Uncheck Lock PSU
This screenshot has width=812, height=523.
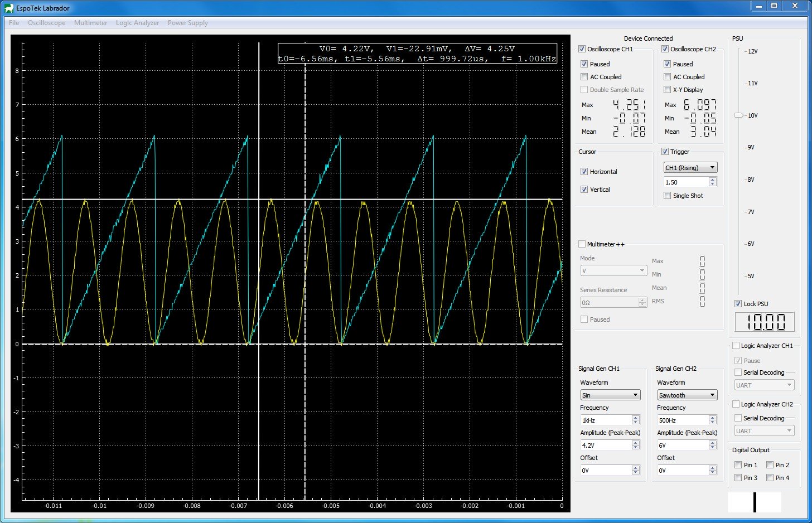(737, 304)
